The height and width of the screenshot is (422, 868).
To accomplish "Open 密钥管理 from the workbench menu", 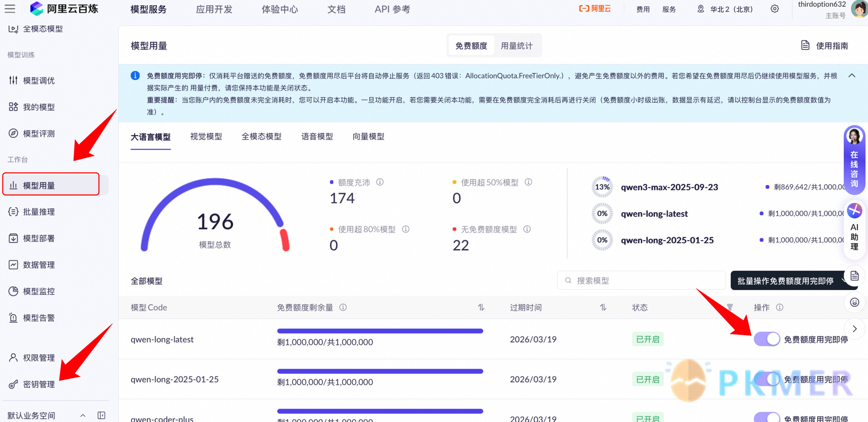I will click(x=39, y=384).
